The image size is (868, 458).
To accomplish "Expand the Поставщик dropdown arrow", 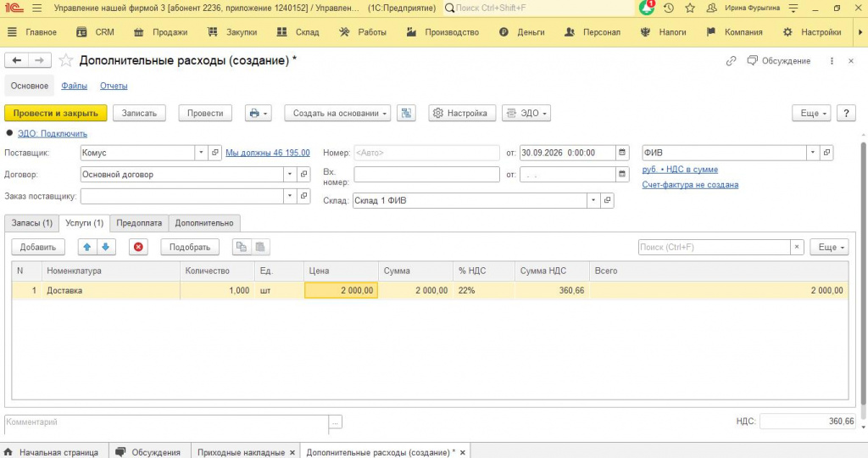I will coord(201,153).
